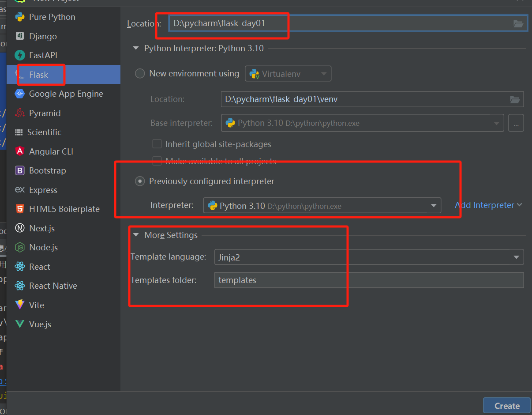Choose the Node.js project icon
This screenshot has width=532, height=415.
click(x=20, y=247)
